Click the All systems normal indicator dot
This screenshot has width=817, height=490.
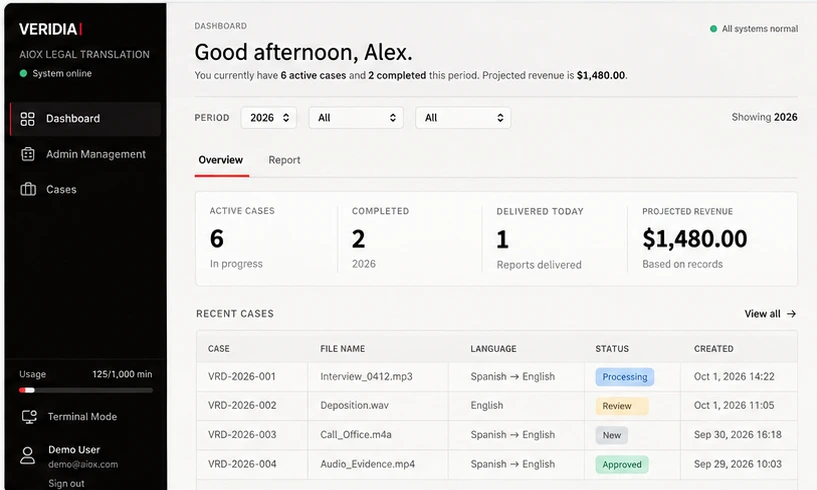tap(713, 29)
